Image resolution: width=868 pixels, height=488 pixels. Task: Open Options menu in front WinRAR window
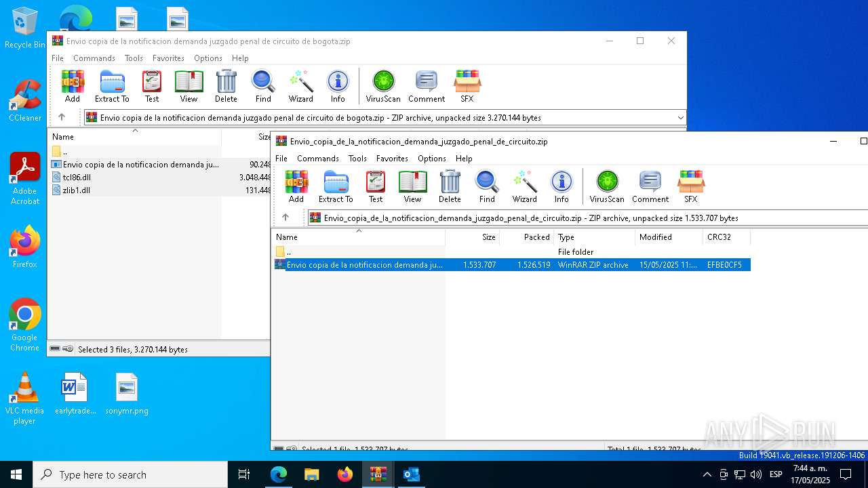(432, 159)
